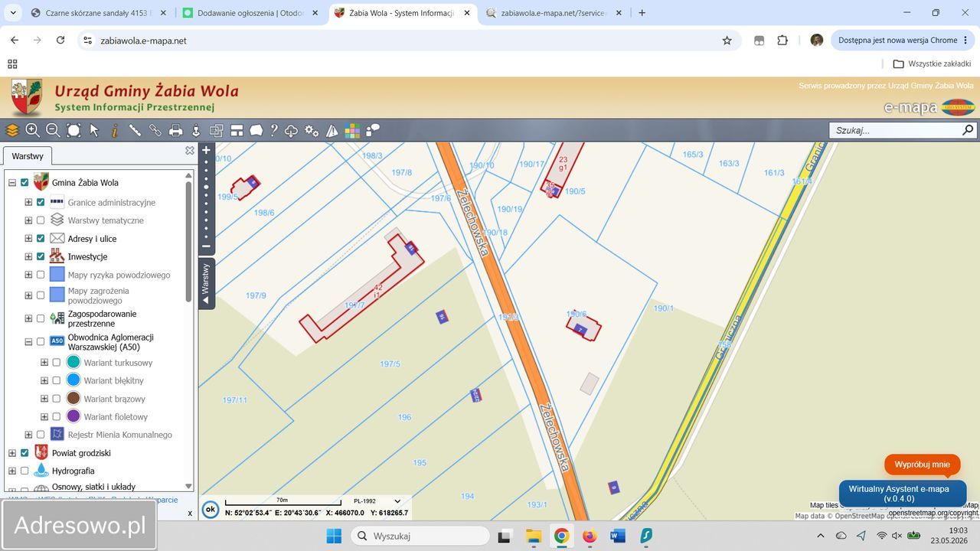Uncheck Granice administracyjne layer
Image resolution: width=980 pixels, height=551 pixels.
(x=41, y=202)
